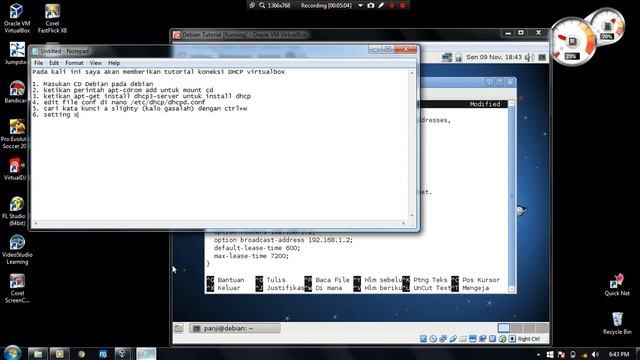Screen dimensions: 640x360
Task: Click the VirtualBox shared folders status icon
Action: point(462,339)
